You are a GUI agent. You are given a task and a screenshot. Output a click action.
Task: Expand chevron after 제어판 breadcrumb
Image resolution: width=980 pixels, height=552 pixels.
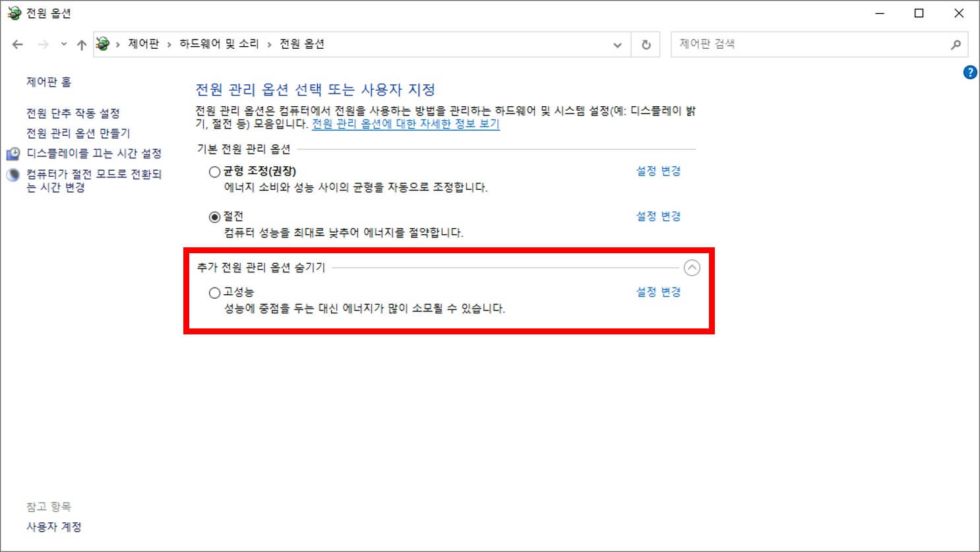[x=169, y=44]
